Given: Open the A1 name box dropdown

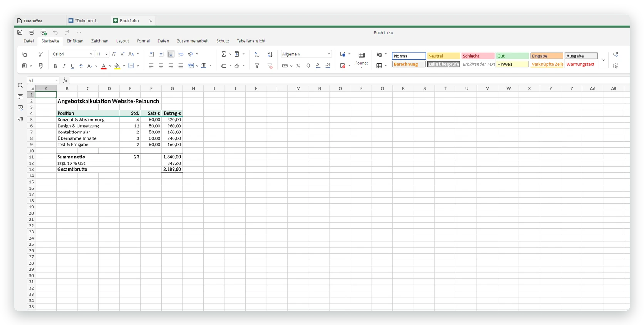Looking at the screenshot, I should click(x=57, y=80).
